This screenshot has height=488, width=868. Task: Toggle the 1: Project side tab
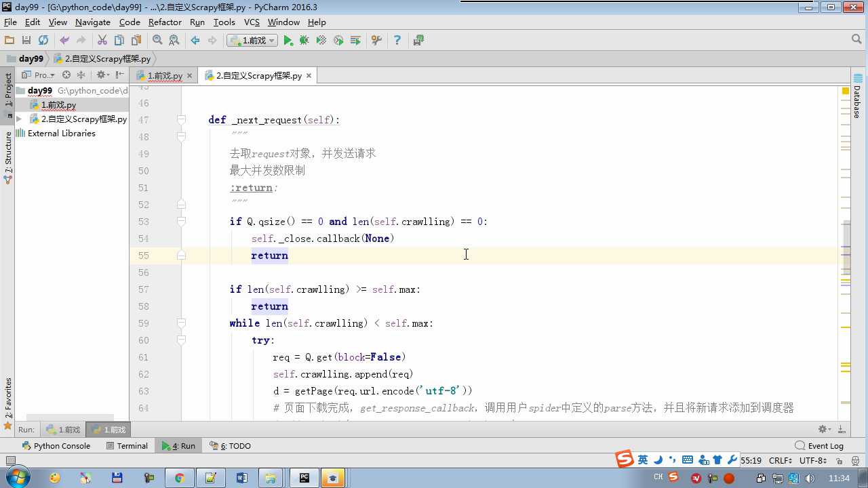[x=8, y=95]
